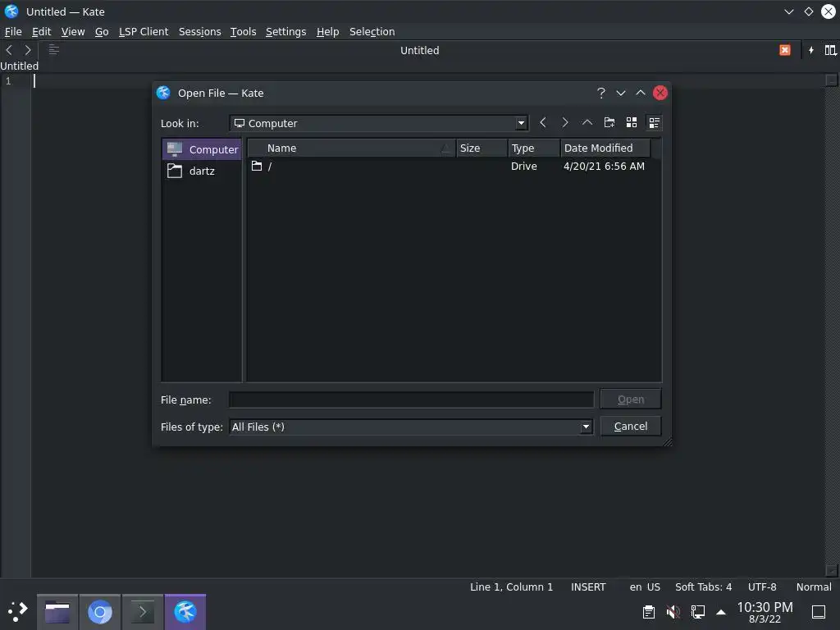The width and height of the screenshot is (840, 630).
Task: Click the lightning bolt icon in Kate tab bar
Action: point(811,50)
